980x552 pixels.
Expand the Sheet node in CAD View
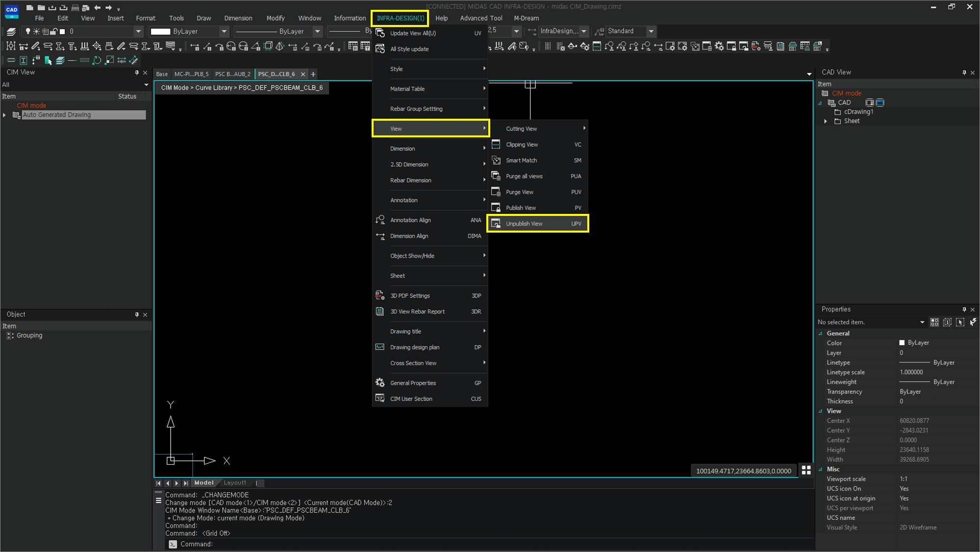point(826,121)
